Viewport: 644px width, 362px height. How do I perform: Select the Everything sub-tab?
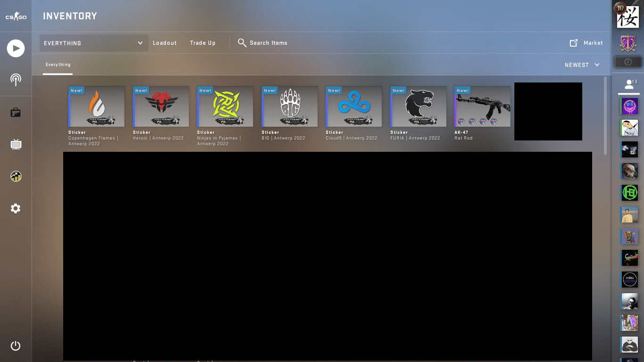click(58, 65)
